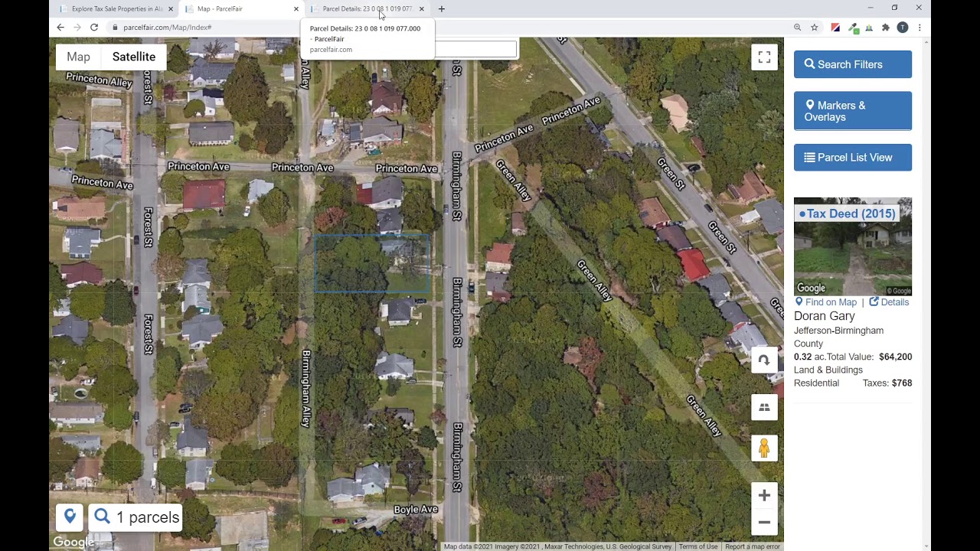Click the Tax Deed (2015) label
This screenshot has height=551, width=980.
click(x=847, y=214)
